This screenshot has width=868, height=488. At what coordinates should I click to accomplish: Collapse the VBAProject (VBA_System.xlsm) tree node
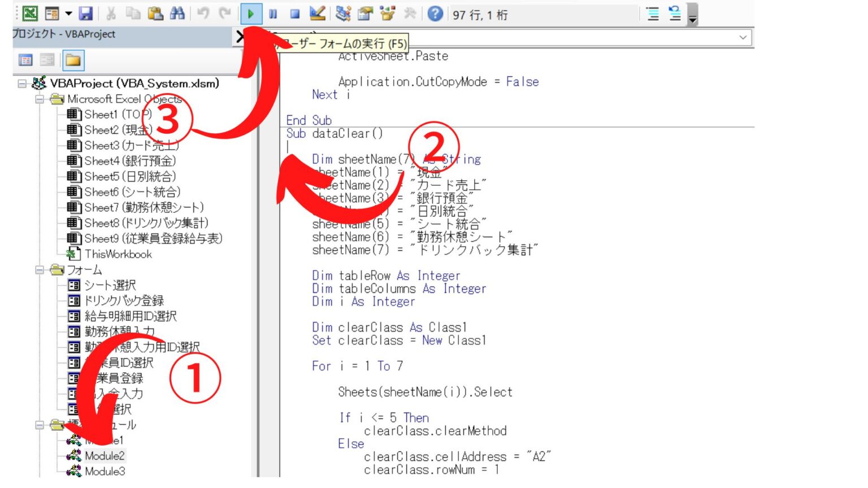22,84
